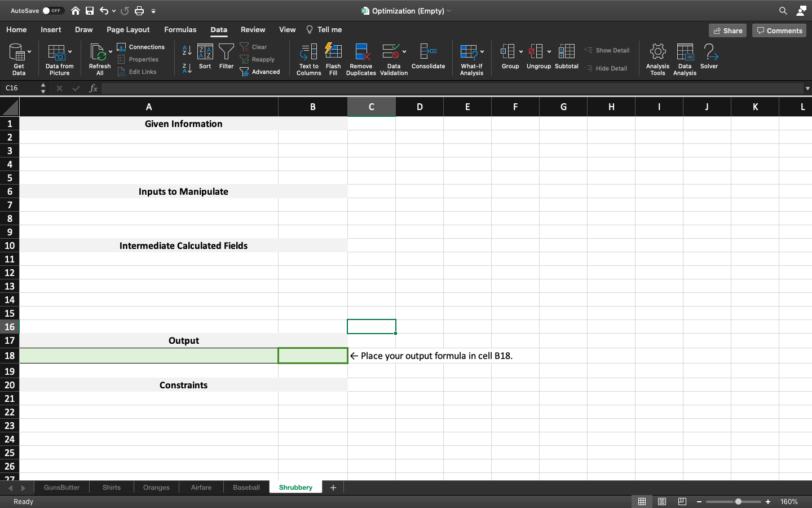Image resolution: width=812 pixels, height=508 pixels.
Task: Click the Share button
Action: pyautogui.click(x=727, y=31)
